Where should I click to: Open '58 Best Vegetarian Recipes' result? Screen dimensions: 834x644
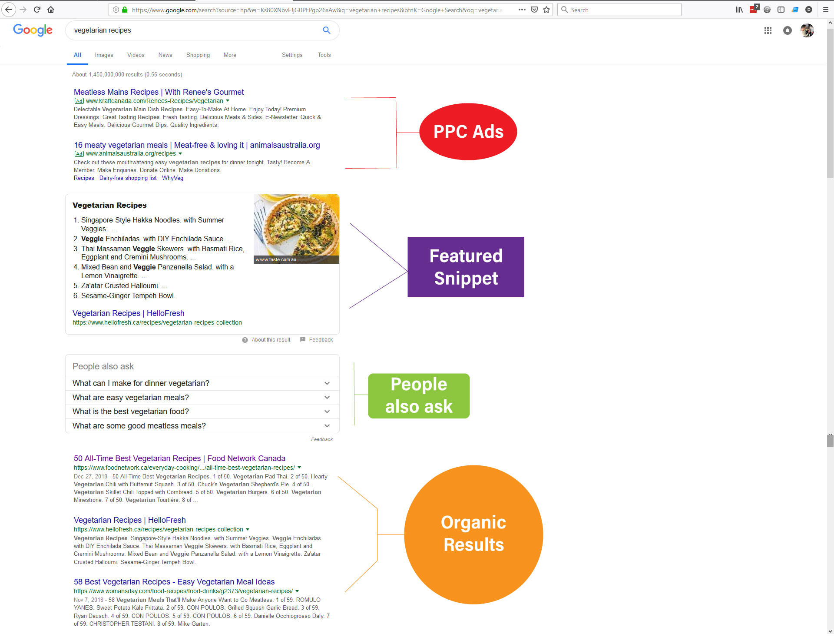tap(174, 582)
